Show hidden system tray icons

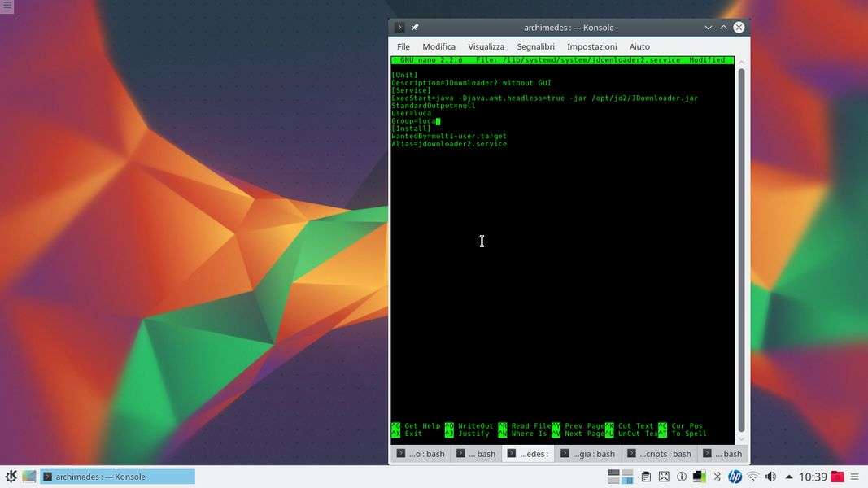point(788,477)
